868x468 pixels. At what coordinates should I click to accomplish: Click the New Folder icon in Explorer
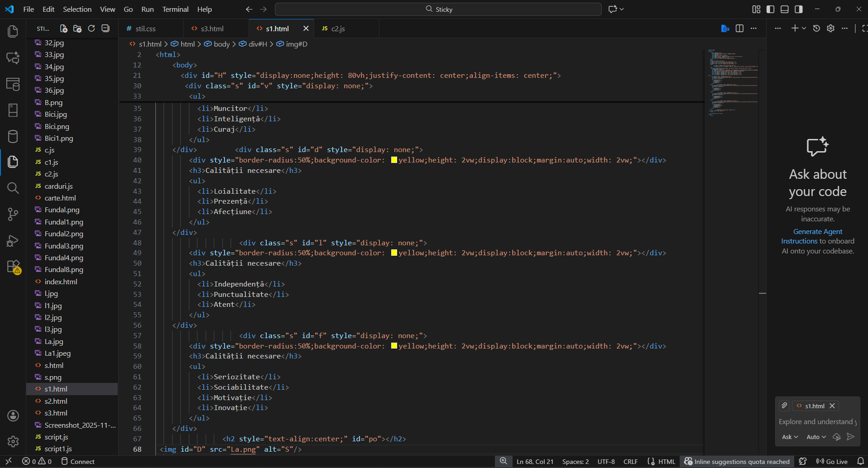pos(77,29)
